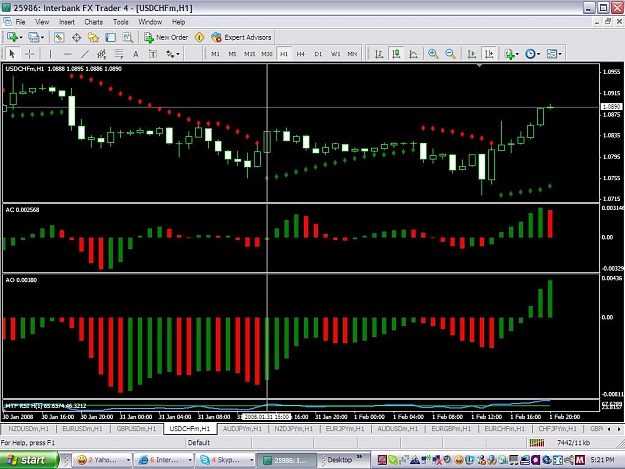Screen dimensions: 625x469
Task: Click the New Order button
Action: [166, 37]
